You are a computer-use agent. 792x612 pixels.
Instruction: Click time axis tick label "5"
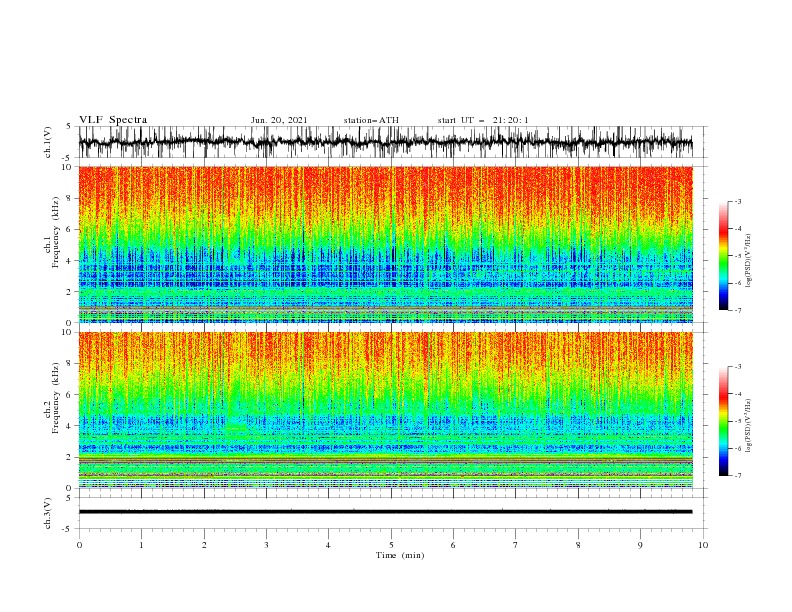click(x=391, y=545)
